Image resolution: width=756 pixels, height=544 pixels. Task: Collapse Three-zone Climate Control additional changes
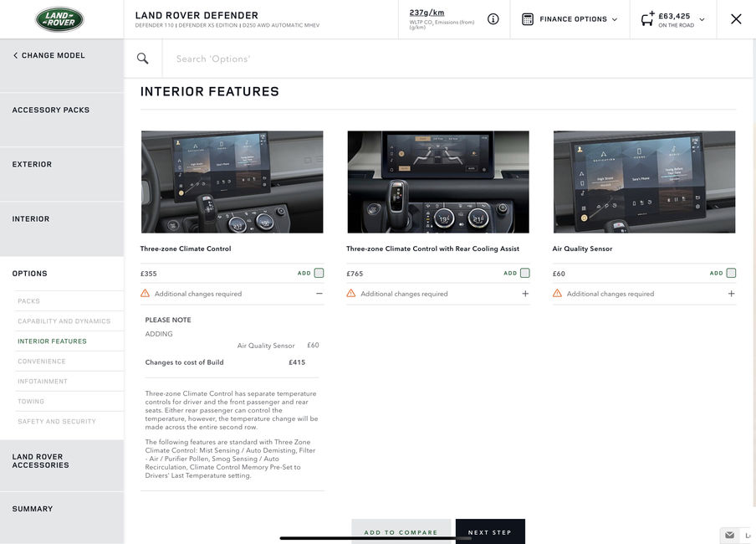(x=319, y=294)
